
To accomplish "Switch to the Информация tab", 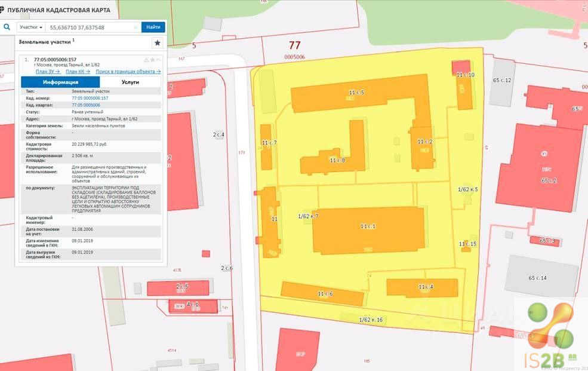I will (60, 82).
